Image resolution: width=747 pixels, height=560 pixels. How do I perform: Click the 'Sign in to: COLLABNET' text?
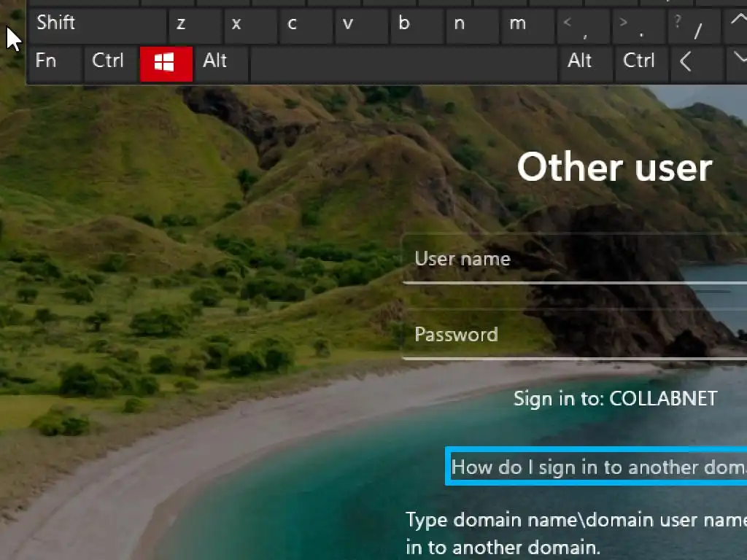pyautogui.click(x=615, y=399)
